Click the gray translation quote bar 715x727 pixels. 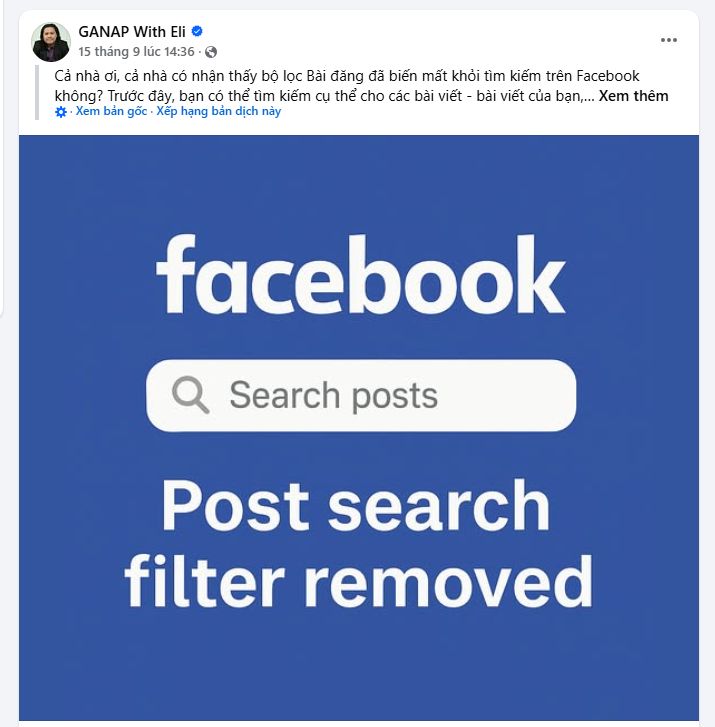click(x=37, y=92)
